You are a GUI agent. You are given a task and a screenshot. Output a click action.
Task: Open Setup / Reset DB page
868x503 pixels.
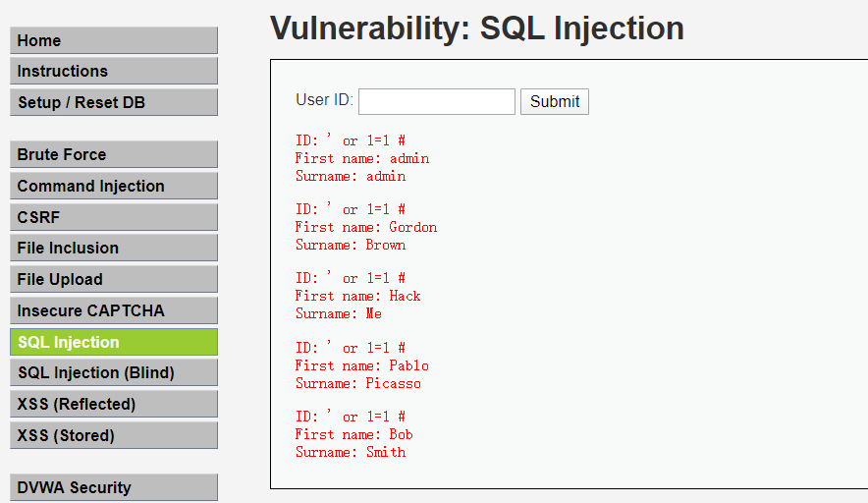(x=113, y=102)
